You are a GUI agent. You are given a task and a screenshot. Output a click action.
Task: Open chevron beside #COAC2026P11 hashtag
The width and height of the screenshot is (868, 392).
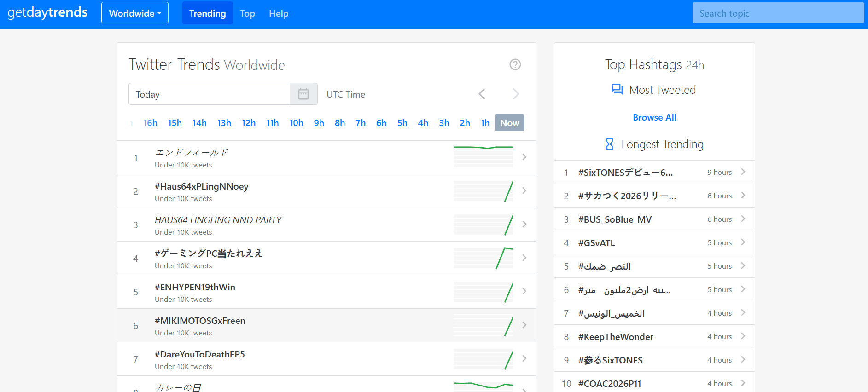pyautogui.click(x=743, y=383)
